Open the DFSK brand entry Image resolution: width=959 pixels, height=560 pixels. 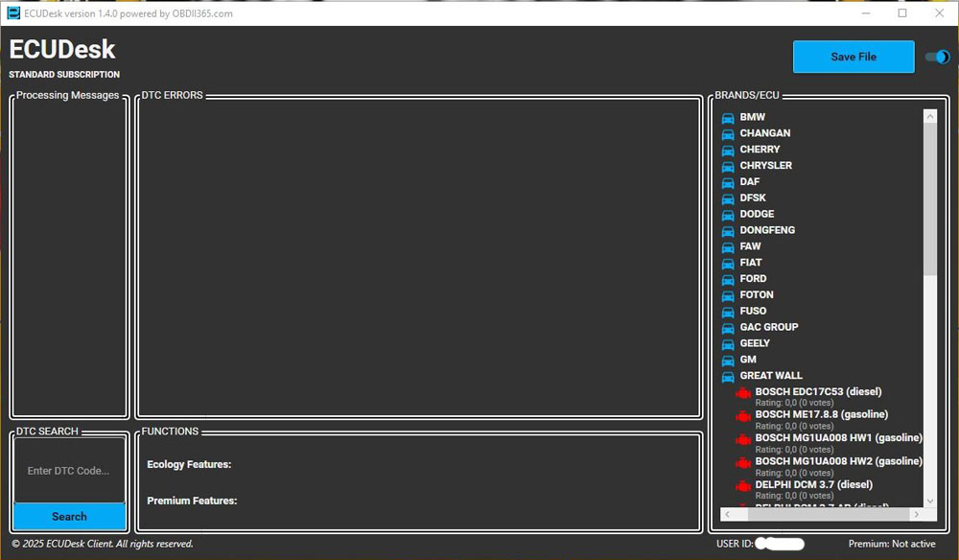click(x=753, y=198)
